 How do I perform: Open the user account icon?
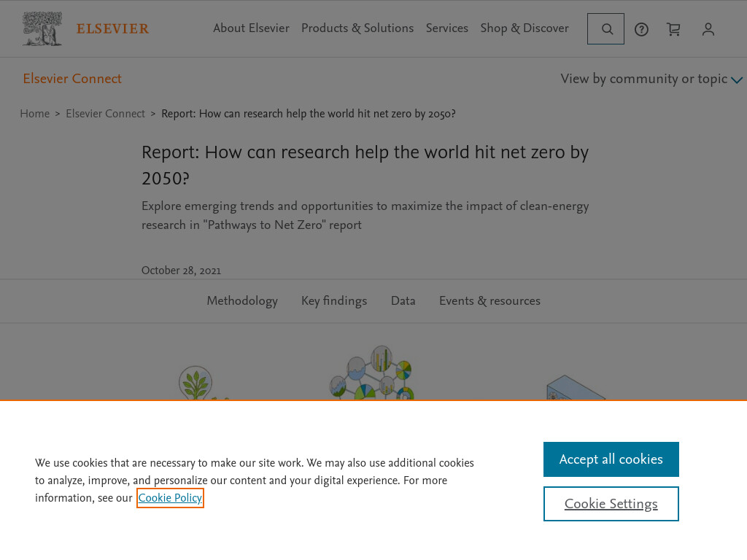(708, 29)
